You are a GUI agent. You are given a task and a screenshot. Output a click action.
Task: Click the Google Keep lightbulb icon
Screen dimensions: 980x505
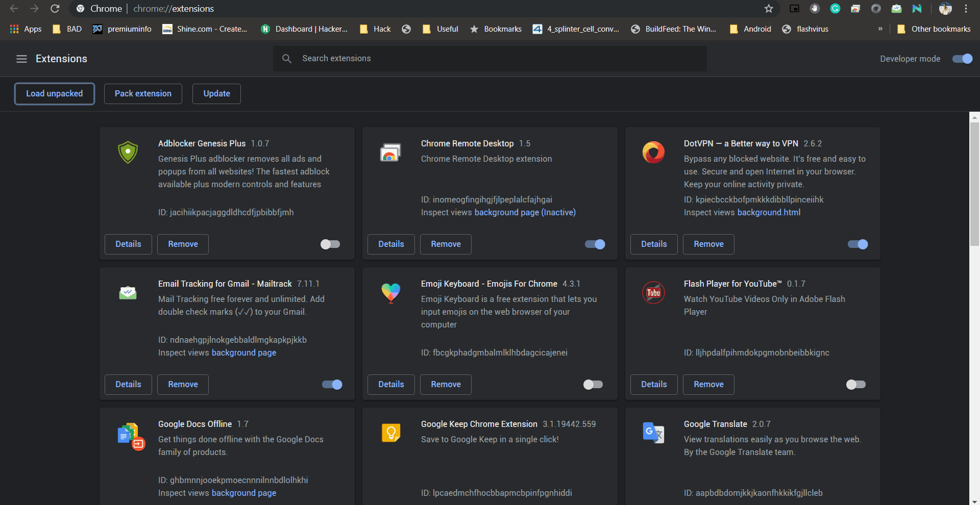point(391,433)
